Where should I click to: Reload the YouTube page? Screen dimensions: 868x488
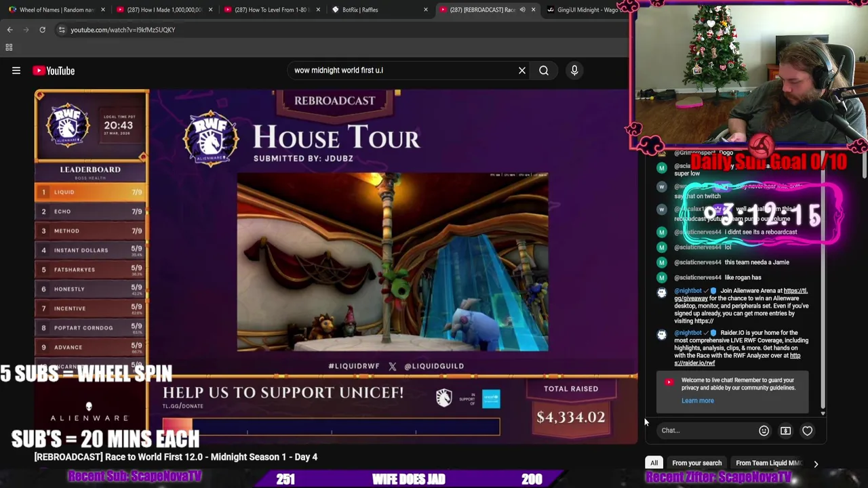pos(42,30)
